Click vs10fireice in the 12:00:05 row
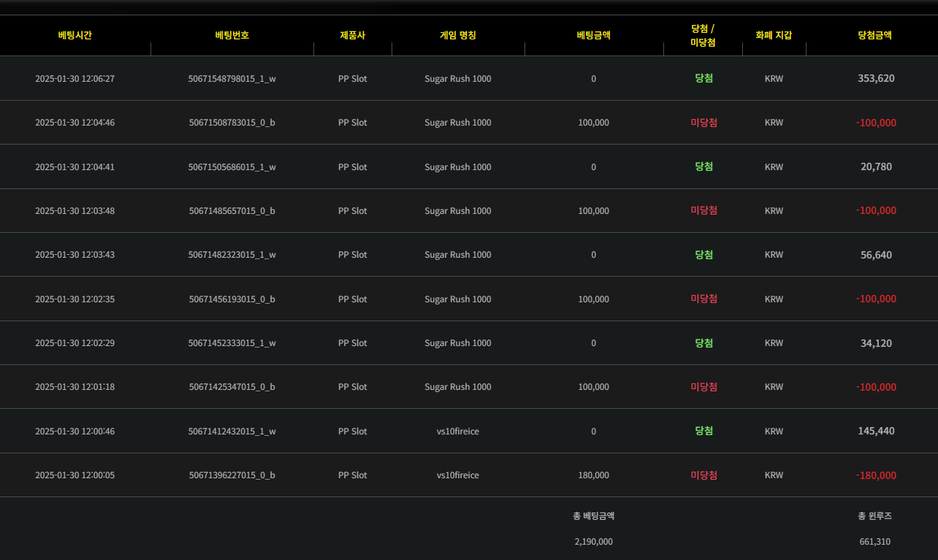This screenshot has height=560, width=938. pos(458,475)
